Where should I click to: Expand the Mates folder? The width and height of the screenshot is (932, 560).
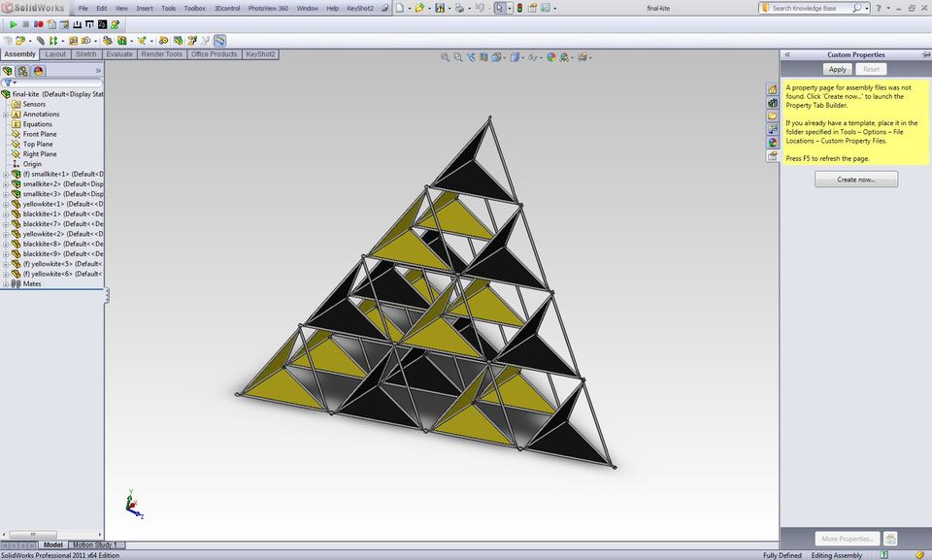[x=6, y=283]
